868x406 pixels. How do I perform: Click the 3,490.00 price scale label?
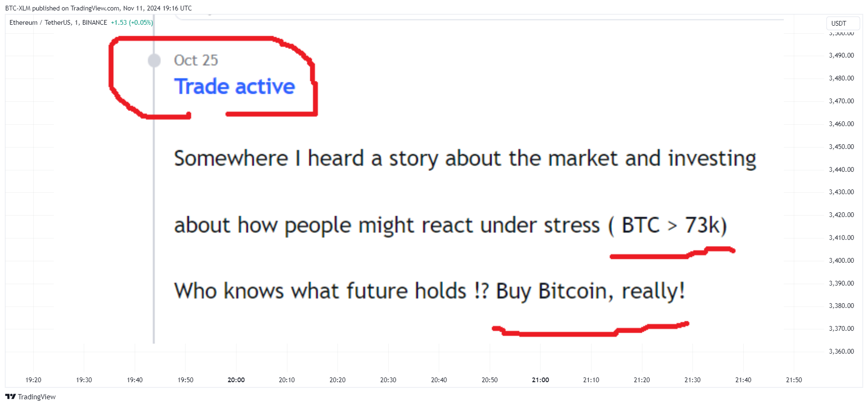841,55
